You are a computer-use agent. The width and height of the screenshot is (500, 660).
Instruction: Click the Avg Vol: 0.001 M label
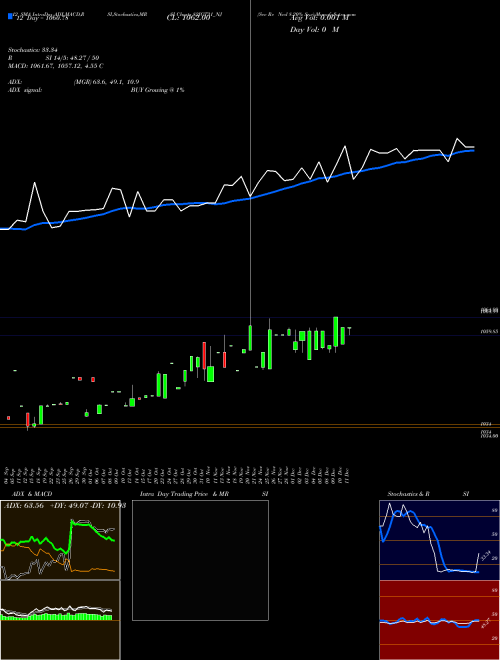point(320,18)
